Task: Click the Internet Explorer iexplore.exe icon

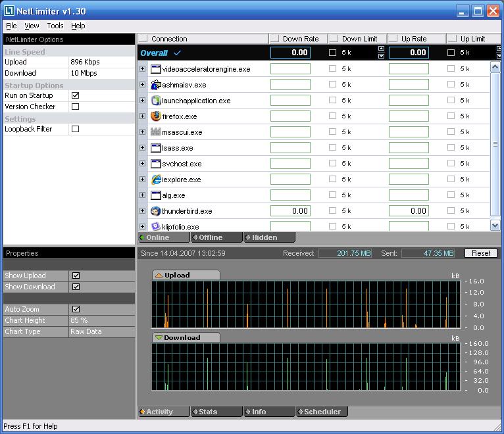Action: [x=156, y=180]
